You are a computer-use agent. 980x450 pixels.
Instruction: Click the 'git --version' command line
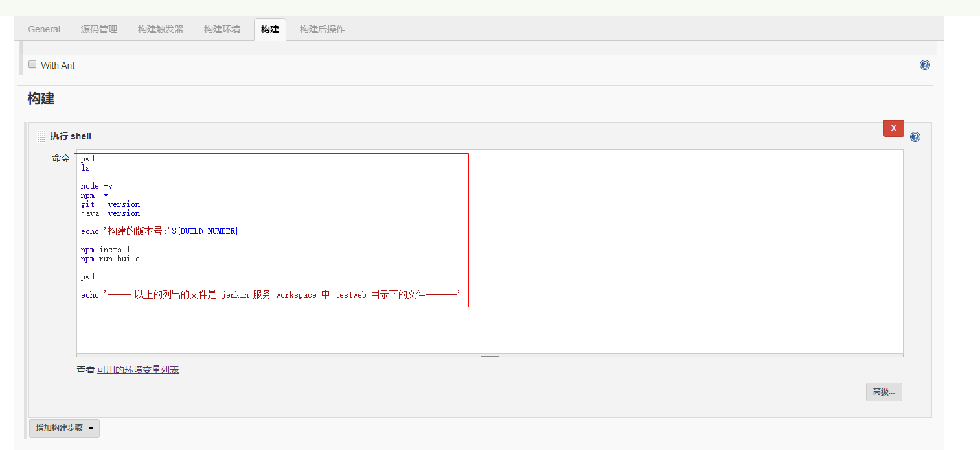(x=110, y=204)
